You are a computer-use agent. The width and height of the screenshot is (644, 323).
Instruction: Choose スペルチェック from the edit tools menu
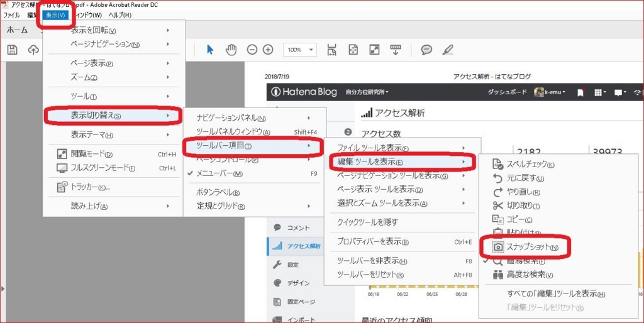tap(558, 164)
